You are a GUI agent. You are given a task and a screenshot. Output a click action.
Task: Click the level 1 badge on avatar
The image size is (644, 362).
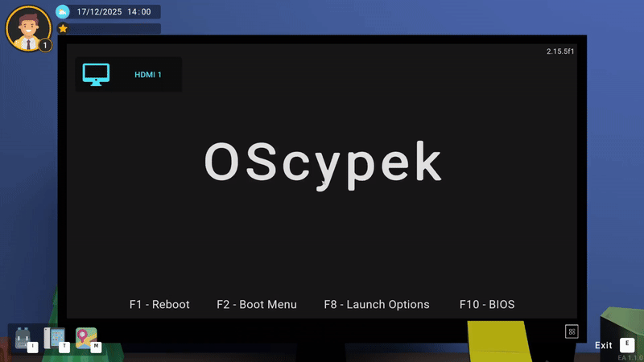45,45
